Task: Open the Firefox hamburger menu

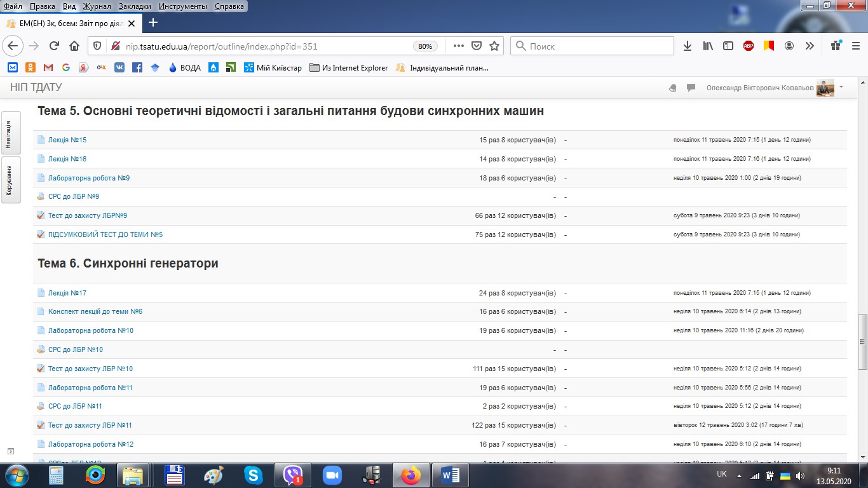Action: point(855,46)
